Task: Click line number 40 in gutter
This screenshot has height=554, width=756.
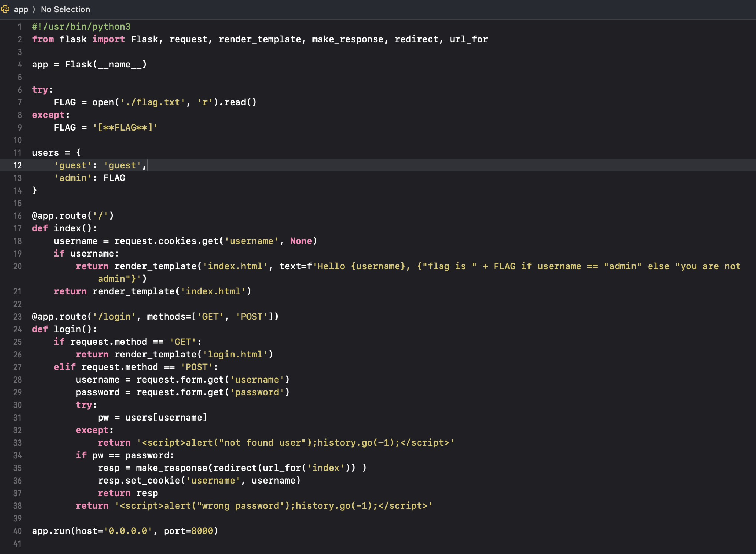Action: pyautogui.click(x=17, y=531)
